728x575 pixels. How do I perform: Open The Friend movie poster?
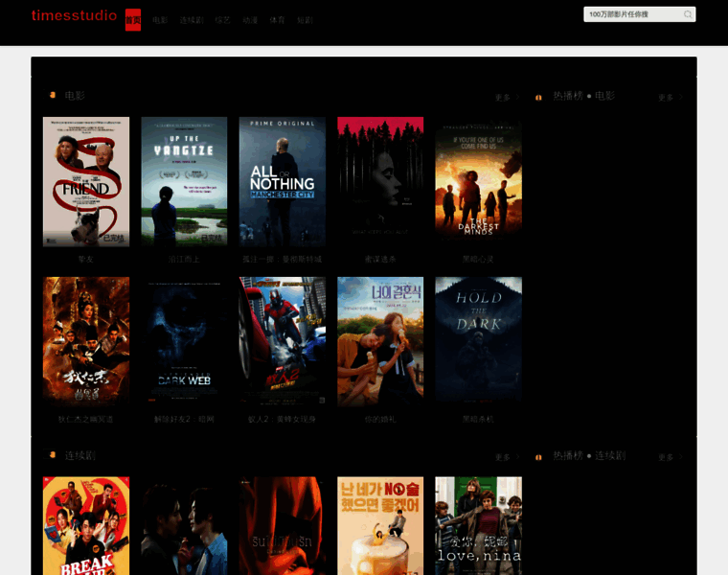point(86,181)
